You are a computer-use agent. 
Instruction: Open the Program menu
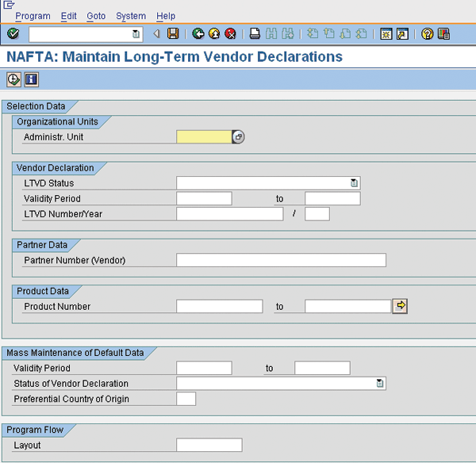(x=33, y=16)
